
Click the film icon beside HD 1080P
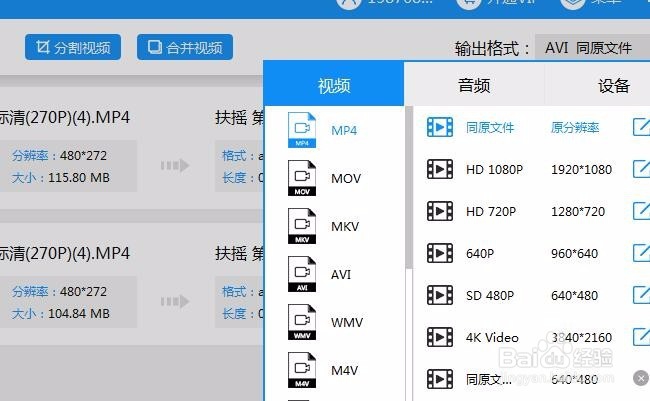click(x=440, y=169)
